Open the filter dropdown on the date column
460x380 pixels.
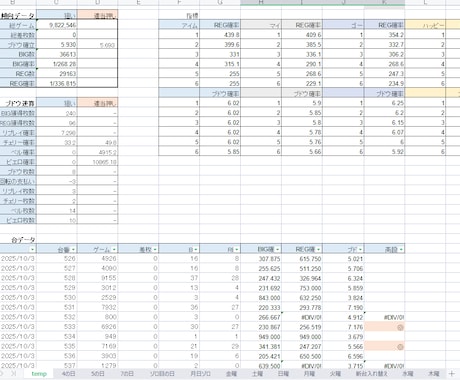(32, 249)
